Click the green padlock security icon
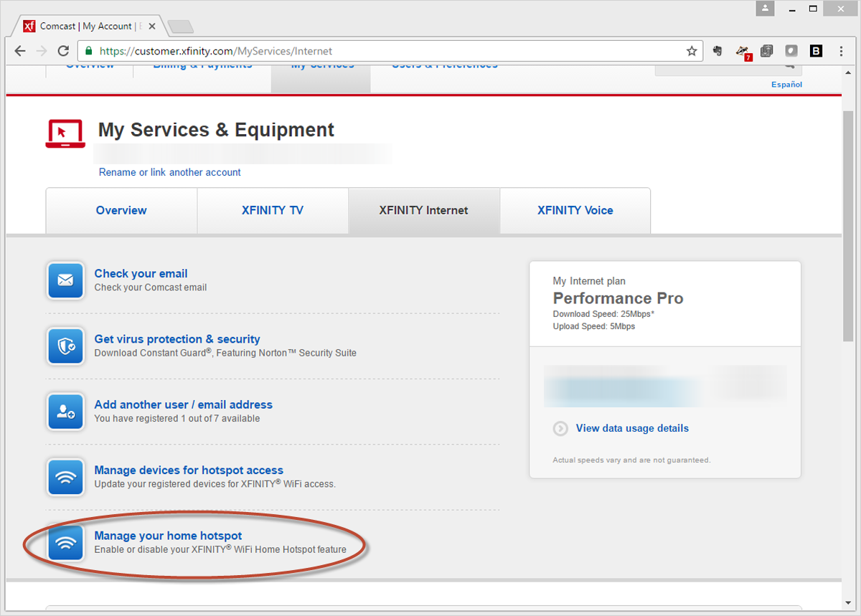Image resolution: width=861 pixels, height=616 pixels. point(89,51)
